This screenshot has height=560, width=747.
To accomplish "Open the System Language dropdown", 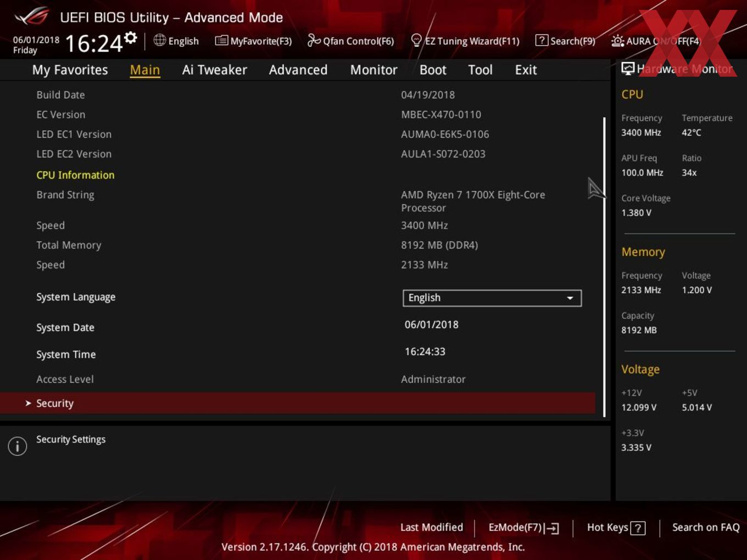I will [x=492, y=298].
